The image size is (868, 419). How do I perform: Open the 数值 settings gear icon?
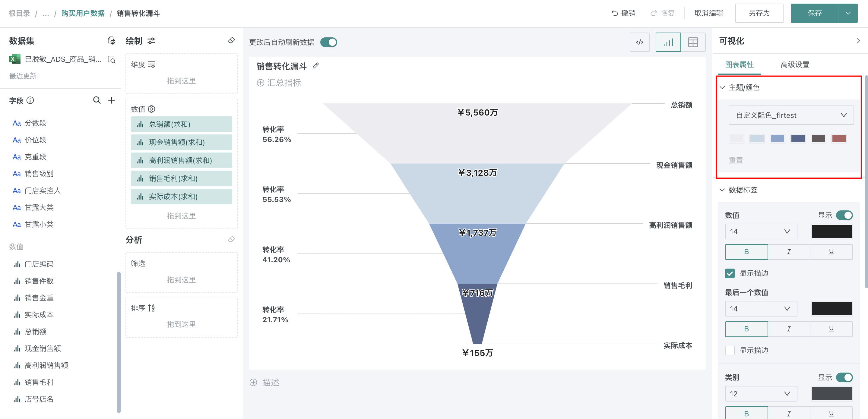[152, 109]
